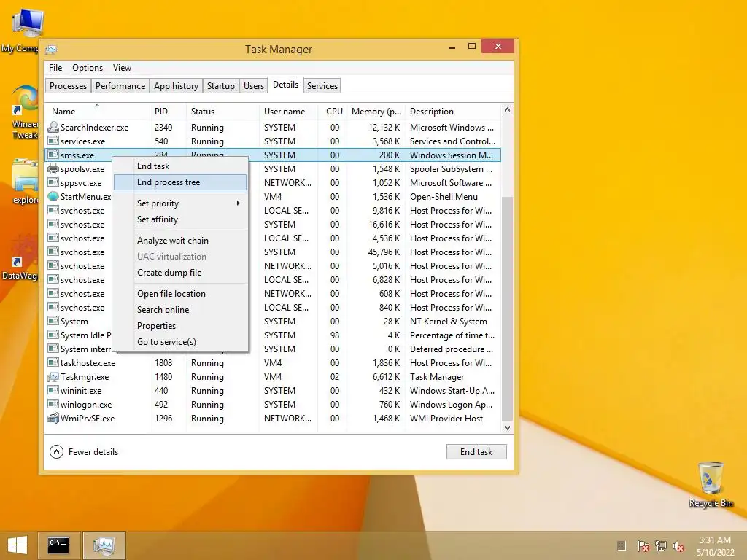Click the services.exe process icon
This screenshot has height=560, width=747.
pos(53,141)
